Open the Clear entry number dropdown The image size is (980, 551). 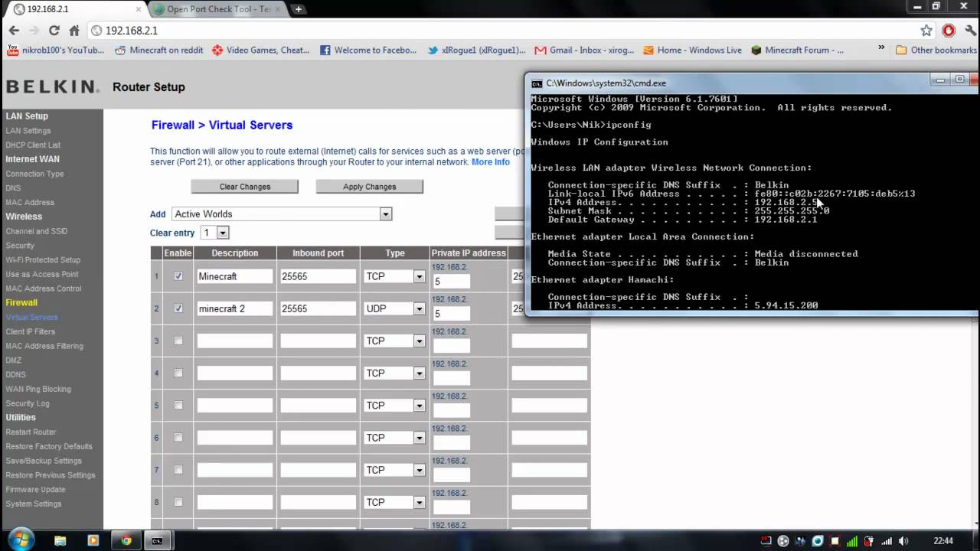[x=222, y=233]
